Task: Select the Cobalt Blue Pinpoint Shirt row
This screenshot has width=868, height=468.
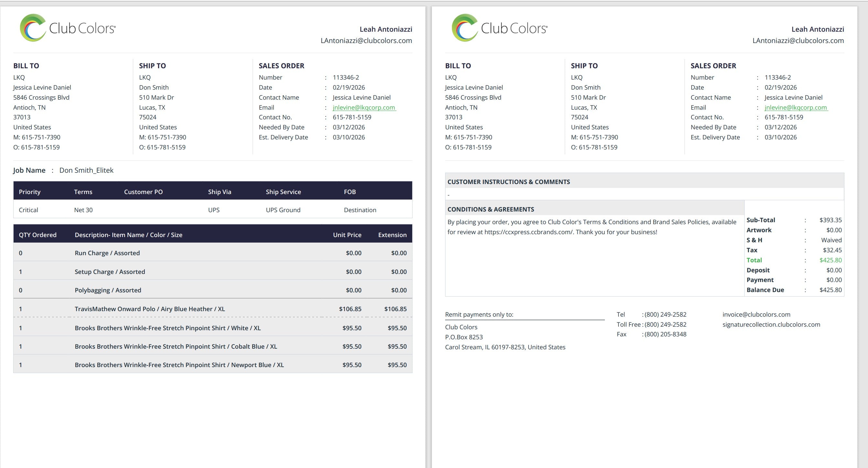Action: (176, 346)
